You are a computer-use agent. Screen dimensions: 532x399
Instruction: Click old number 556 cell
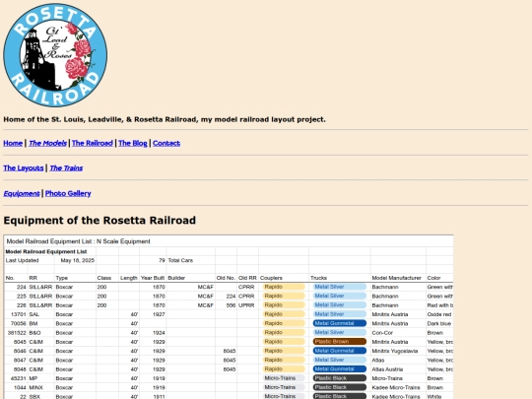pos(226,305)
